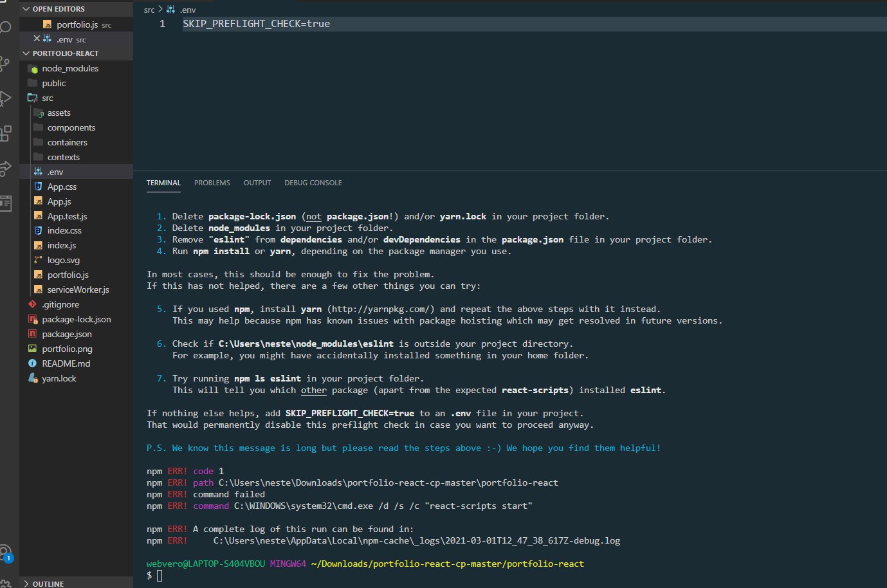Screen dimensions: 887x588
Task: Open package-lock.json in the explorer
Action: click(x=76, y=319)
